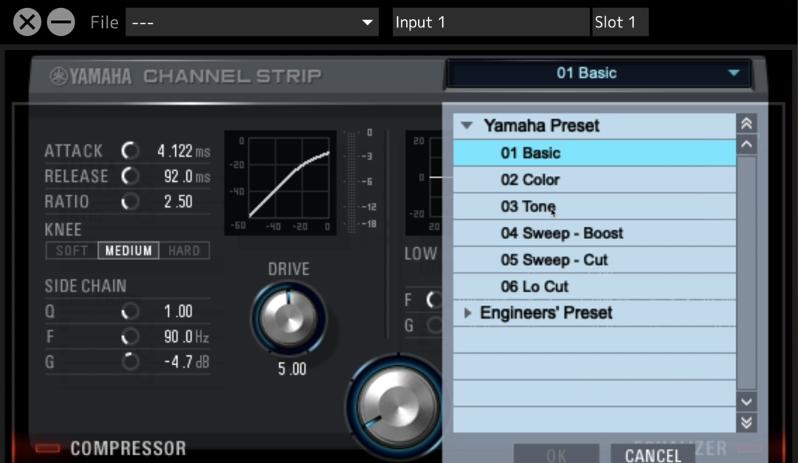Set knee to SOFT
The height and width of the screenshot is (463, 798).
[72, 250]
